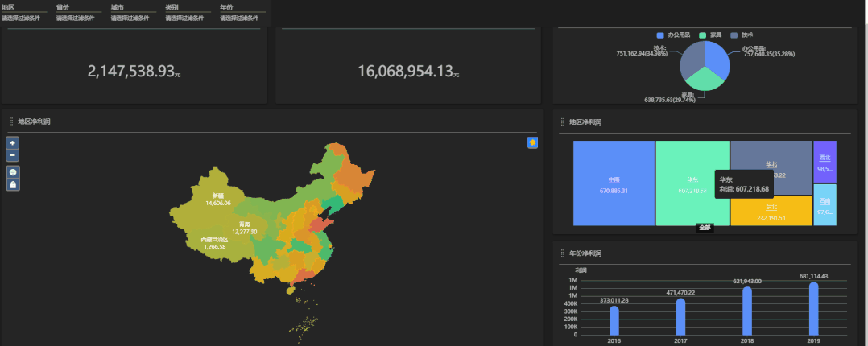Select the 中南 block in the treemap
868x346 pixels.
coord(613,183)
